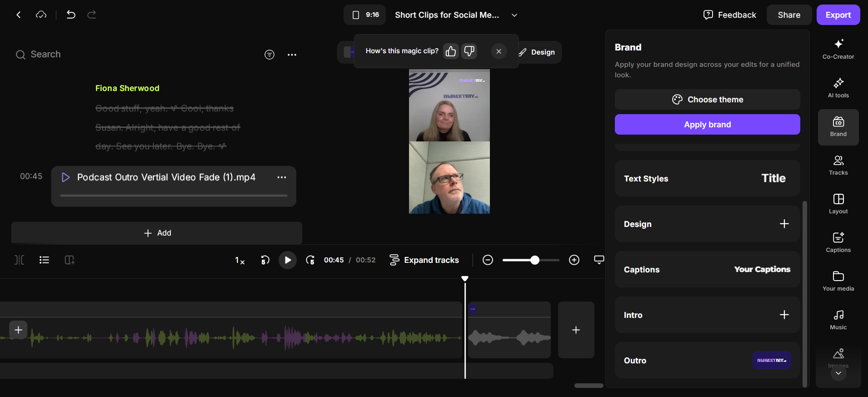Open the project title dropdown chevron
Screen dimensions: 868x397
pos(514,15)
